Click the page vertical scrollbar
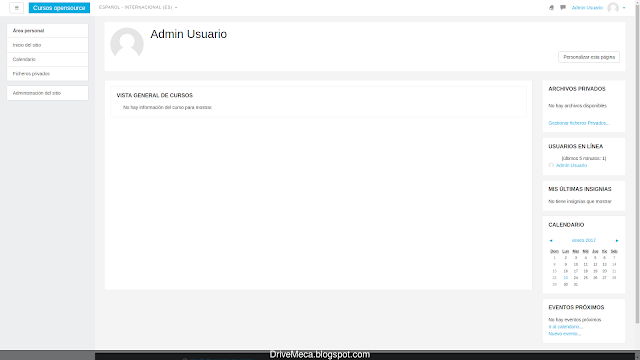The height and width of the screenshot is (360, 640). 638,163
